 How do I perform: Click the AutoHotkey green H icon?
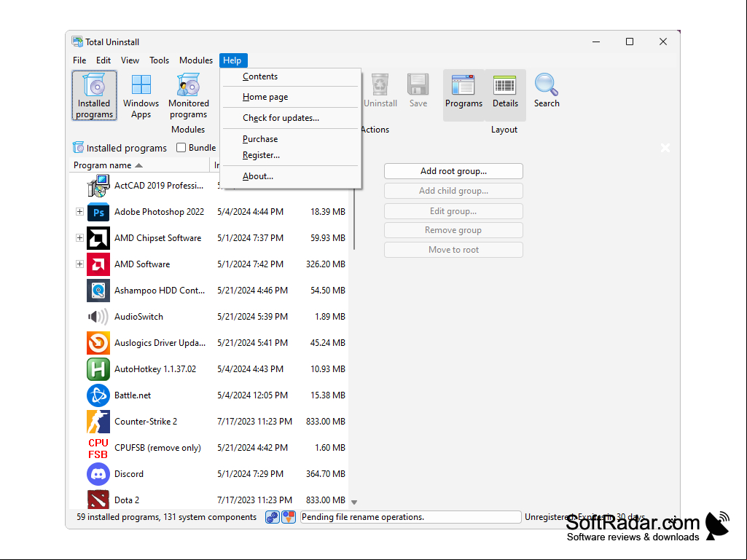click(x=98, y=369)
